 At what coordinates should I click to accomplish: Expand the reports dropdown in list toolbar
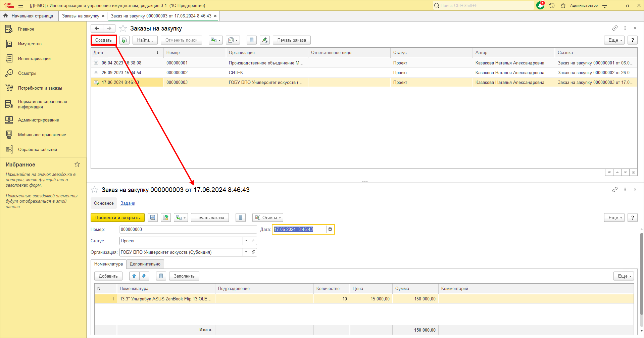click(x=233, y=40)
